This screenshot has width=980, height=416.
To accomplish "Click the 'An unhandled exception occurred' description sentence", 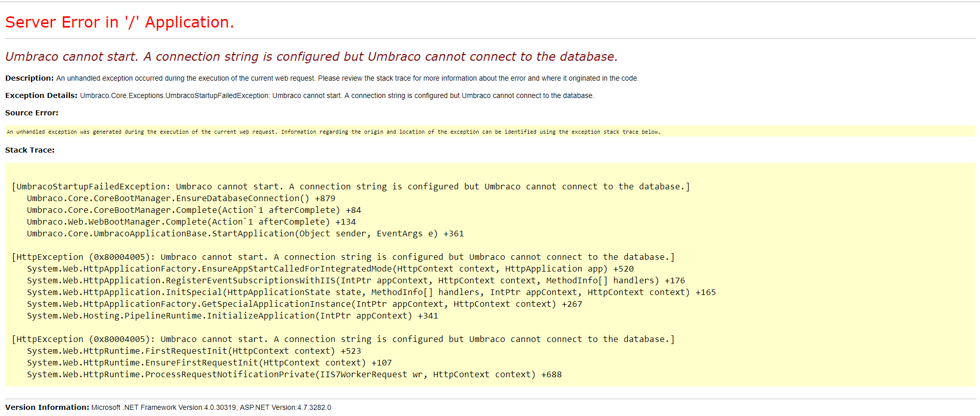I will (347, 78).
